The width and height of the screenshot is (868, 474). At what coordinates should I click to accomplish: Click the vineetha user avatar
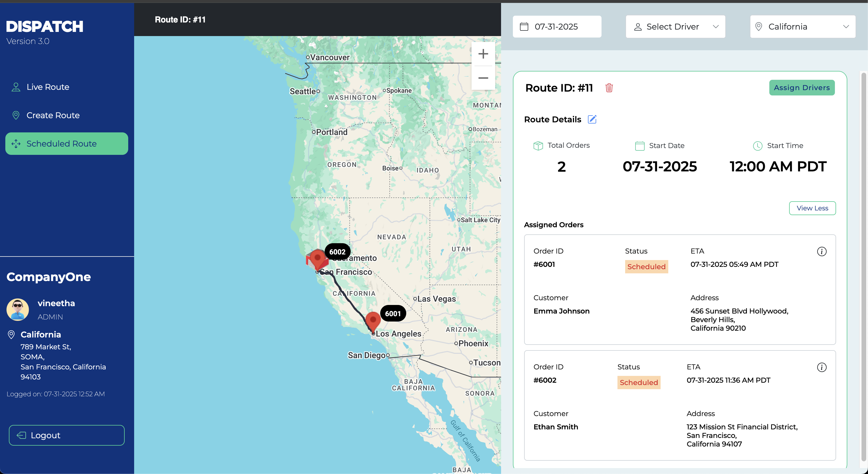click(17, 309)
